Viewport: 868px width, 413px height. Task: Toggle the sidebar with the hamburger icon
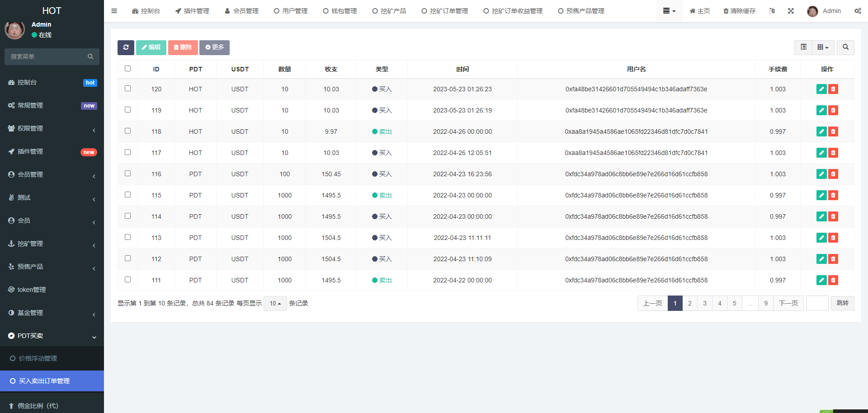coord(114,11)
